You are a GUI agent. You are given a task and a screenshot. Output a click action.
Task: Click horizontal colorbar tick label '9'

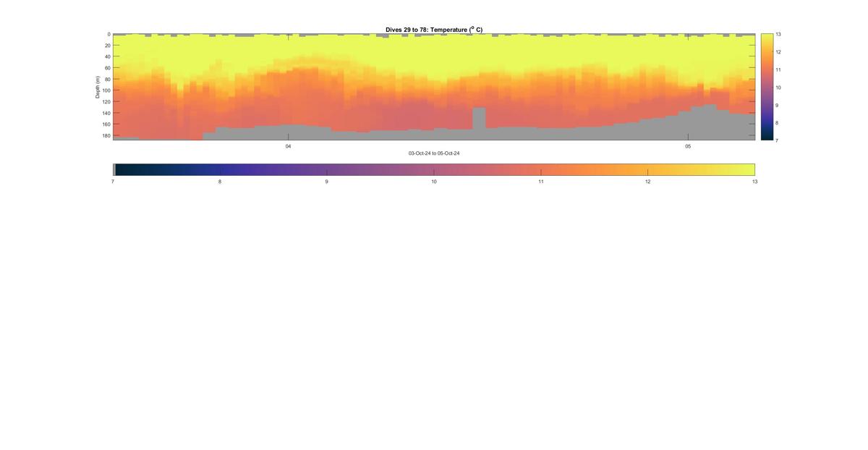(x=327, y=182)
